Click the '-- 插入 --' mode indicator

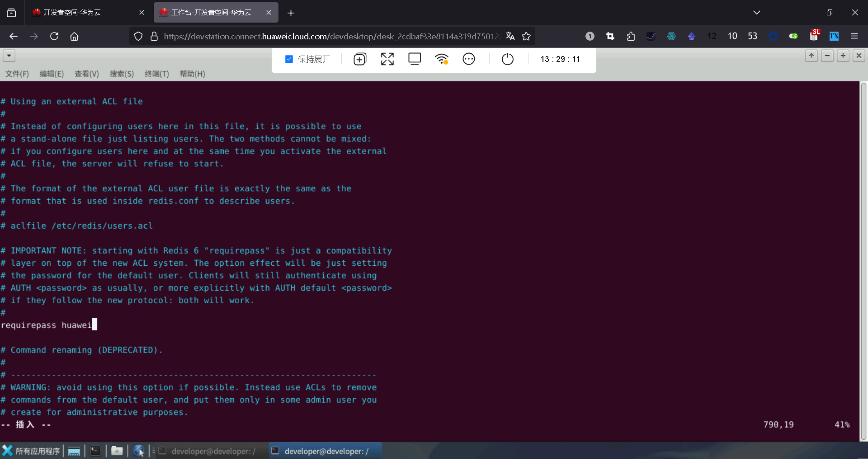click(26, 424)
